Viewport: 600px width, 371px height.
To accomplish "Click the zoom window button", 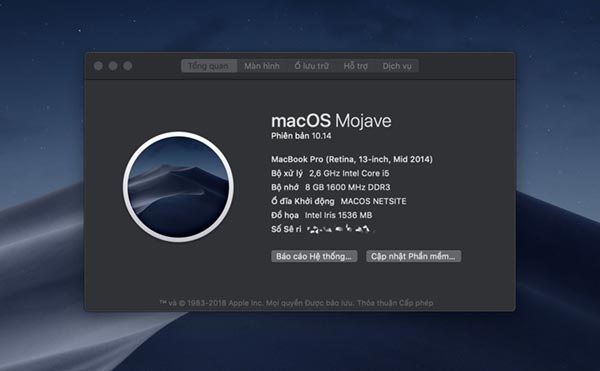I will click(x=128, y=66).
